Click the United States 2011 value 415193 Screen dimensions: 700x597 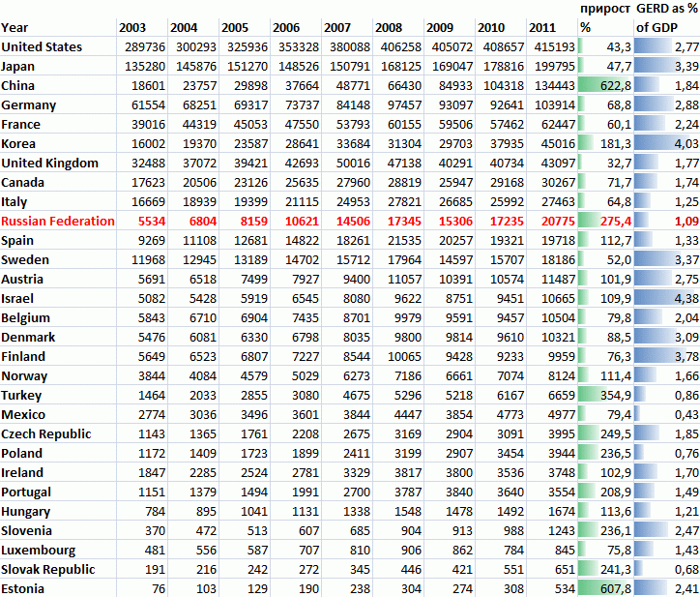click(555, 46)
